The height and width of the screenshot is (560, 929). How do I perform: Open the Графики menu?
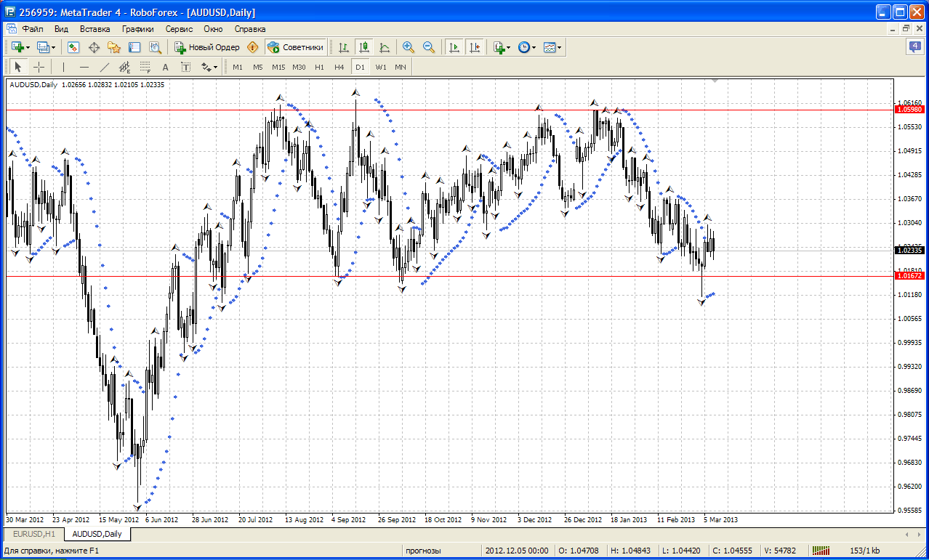click(x=137, y=29)
